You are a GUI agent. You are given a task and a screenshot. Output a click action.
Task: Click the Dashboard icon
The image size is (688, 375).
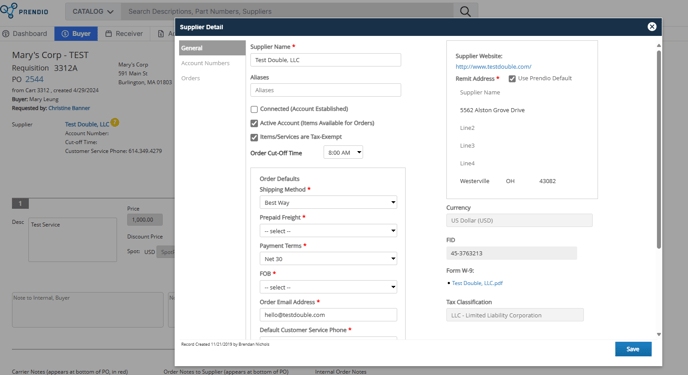[6, 34]
